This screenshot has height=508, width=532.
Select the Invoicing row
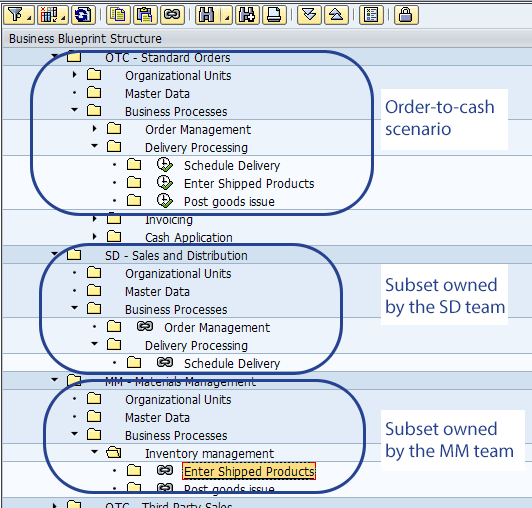pos(169,220)
